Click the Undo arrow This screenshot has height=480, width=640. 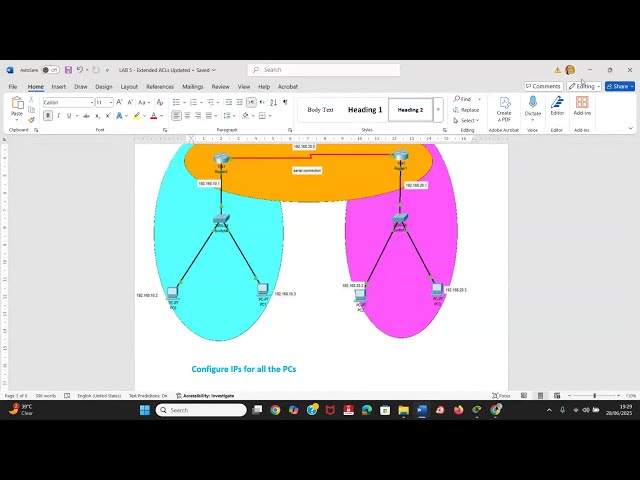pos(80,70)
